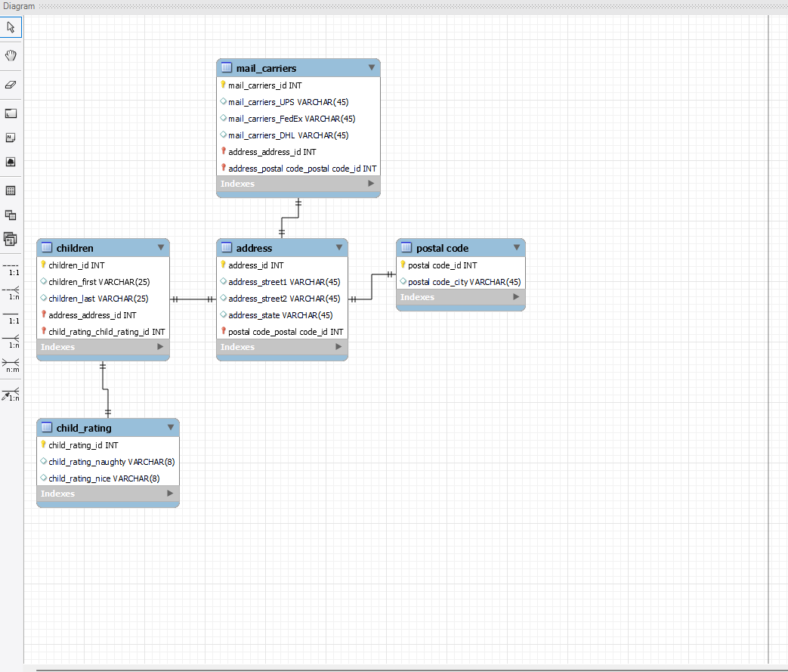Image resolution: width=788 pixels, height=672 pixels.
Task: Collapse the address table via header arrow
Action: (339, 247)
